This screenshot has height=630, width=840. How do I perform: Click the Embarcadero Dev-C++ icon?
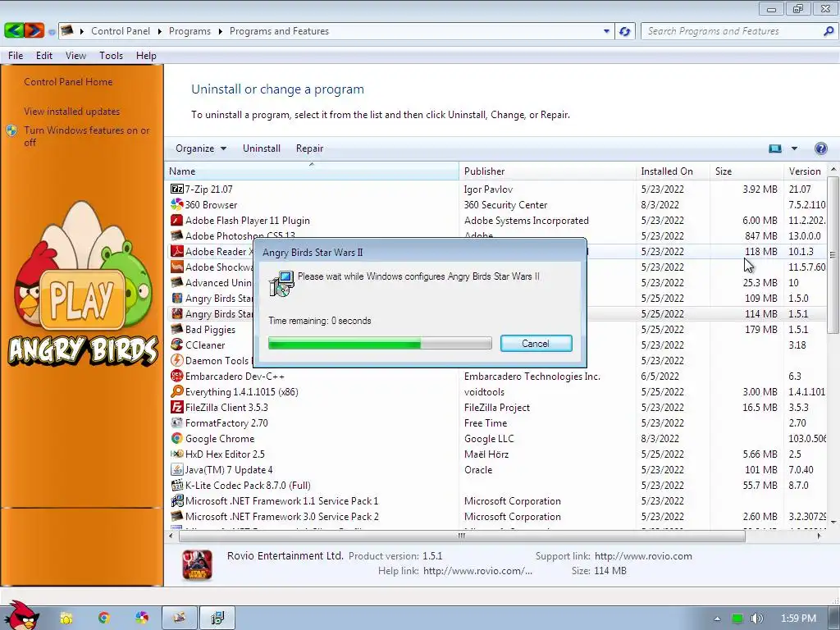[177, 376]
